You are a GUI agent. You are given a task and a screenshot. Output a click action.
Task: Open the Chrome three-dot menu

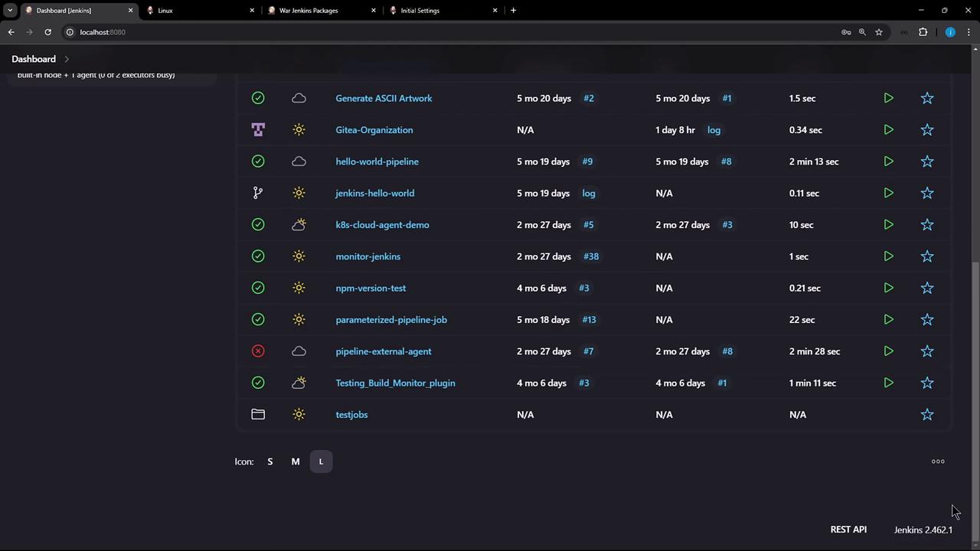(x=969, y=32)
